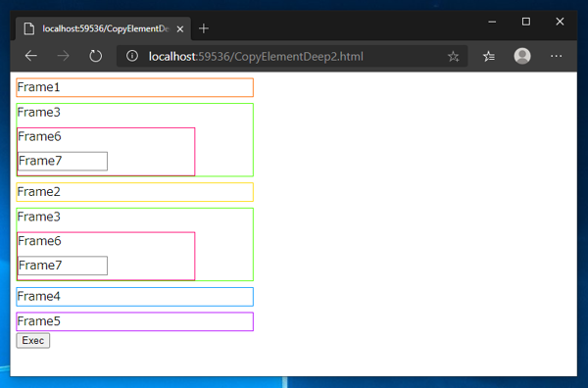Open the browser settings ellipsis menu
This screenshot has height=388, width=588.
click(x=556, y=56)
